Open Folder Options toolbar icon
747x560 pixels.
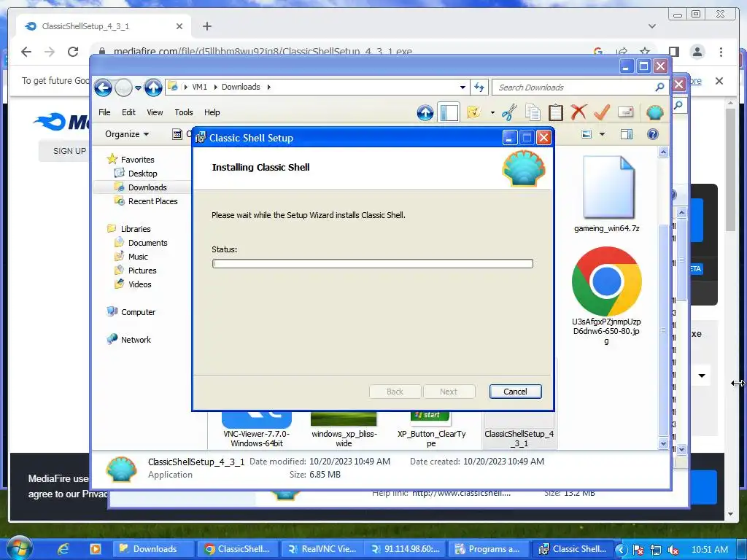(x=474, y=112)
